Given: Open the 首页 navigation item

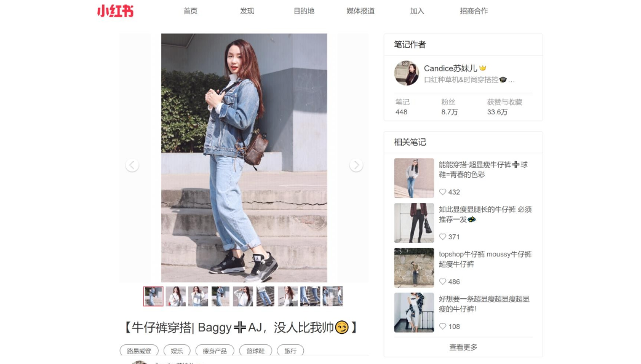Looking at the screenshot, I should pyautogui.click(x=191, y=11).
